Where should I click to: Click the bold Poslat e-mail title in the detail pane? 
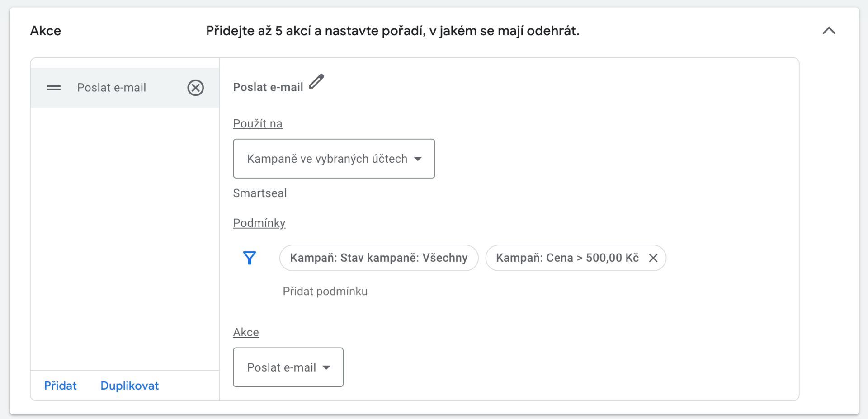click(268, 87)
